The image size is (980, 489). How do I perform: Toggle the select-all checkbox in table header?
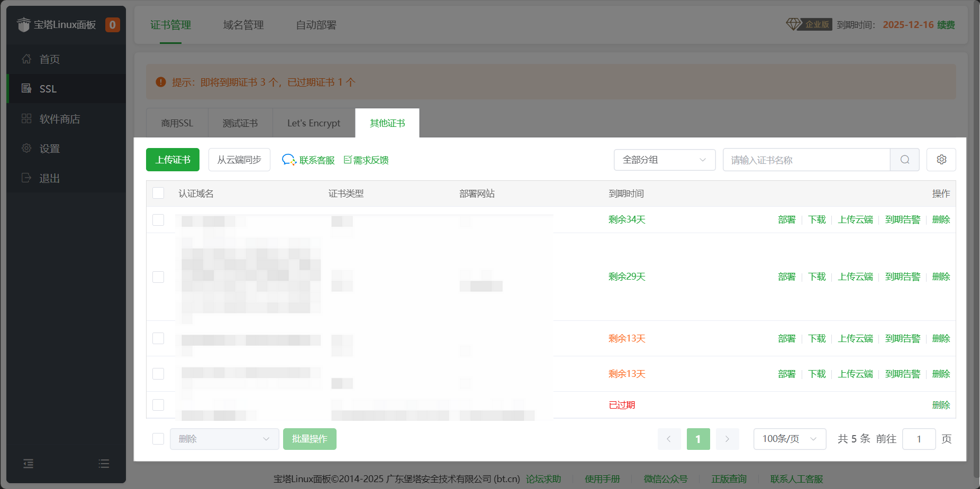coord(158,193)
